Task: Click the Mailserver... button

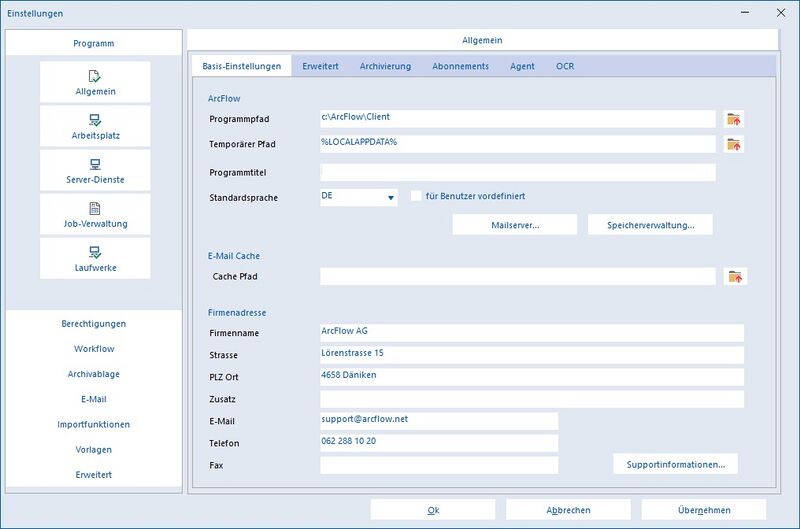Action: (x=515, y=225)
